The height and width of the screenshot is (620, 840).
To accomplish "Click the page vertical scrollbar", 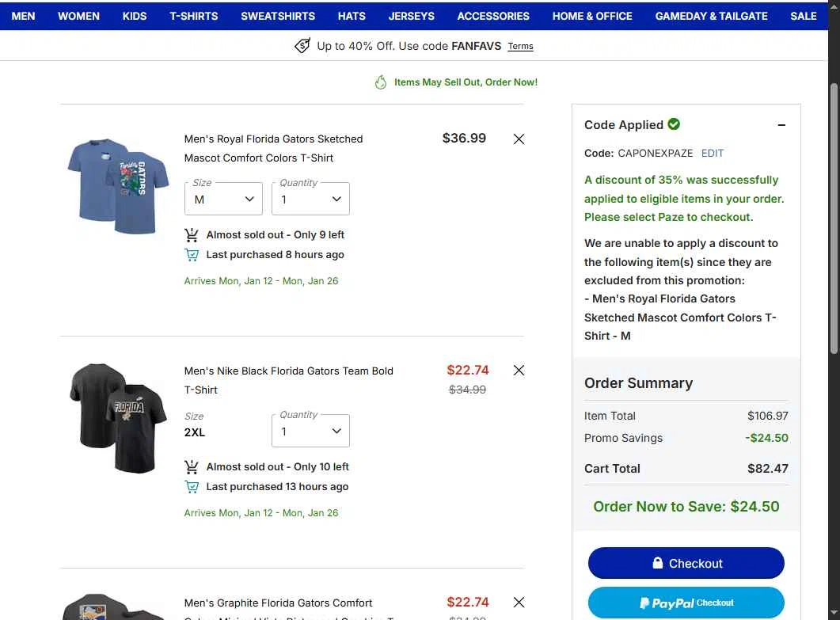I will (834, 219).
